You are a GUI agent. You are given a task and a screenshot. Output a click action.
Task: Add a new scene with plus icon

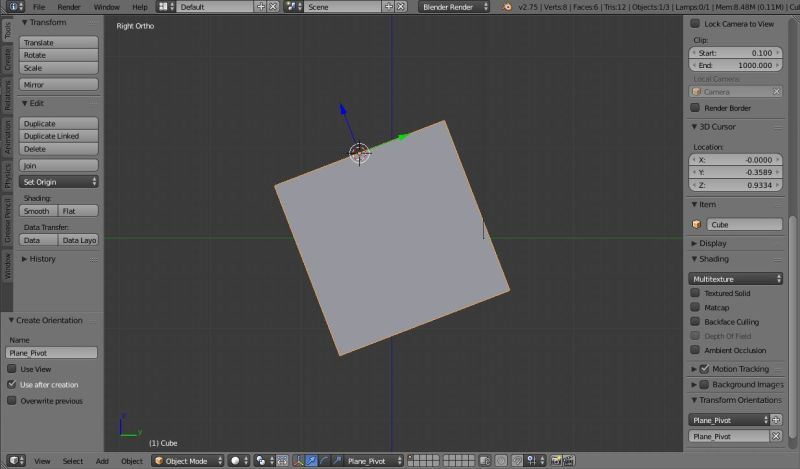389,7
